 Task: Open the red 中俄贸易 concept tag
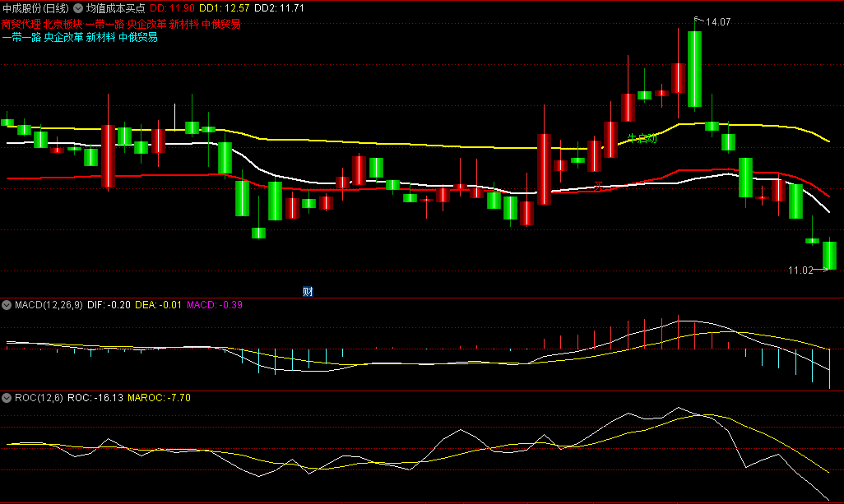[221, 24]
